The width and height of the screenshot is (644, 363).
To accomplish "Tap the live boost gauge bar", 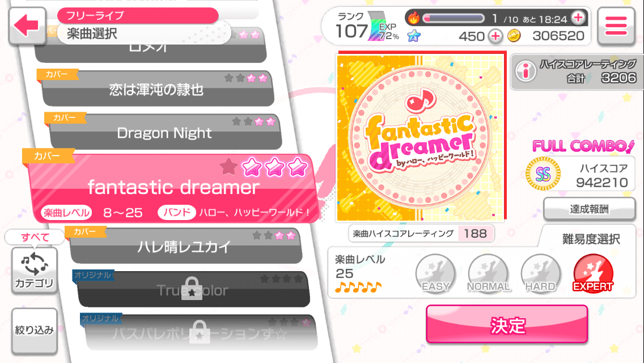I will (x=454, y=18).
